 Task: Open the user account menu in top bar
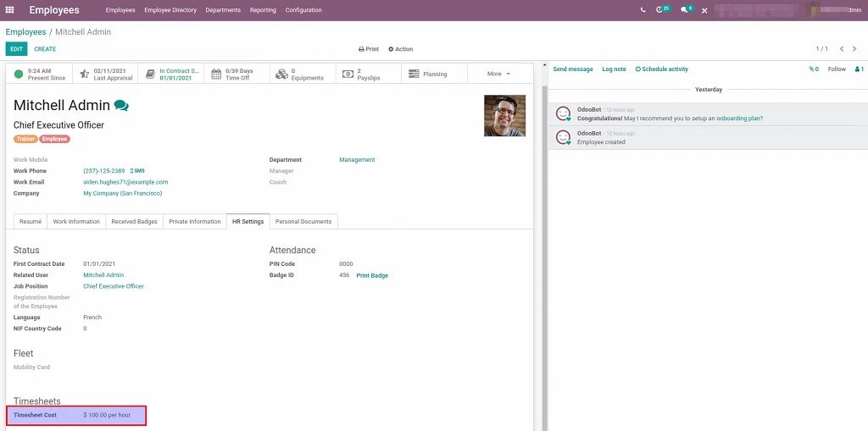(834, 10)
